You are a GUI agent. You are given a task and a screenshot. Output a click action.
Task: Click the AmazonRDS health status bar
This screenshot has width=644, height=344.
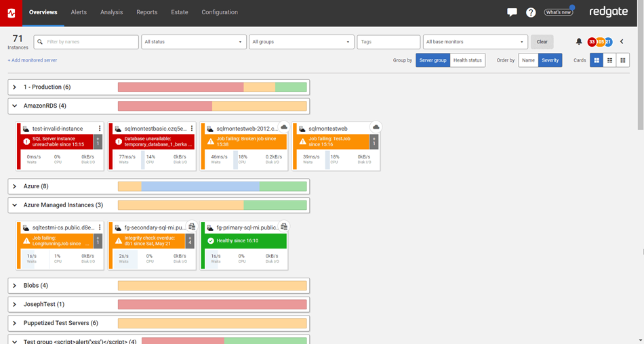pyautogui.click(x=212, y=106)
